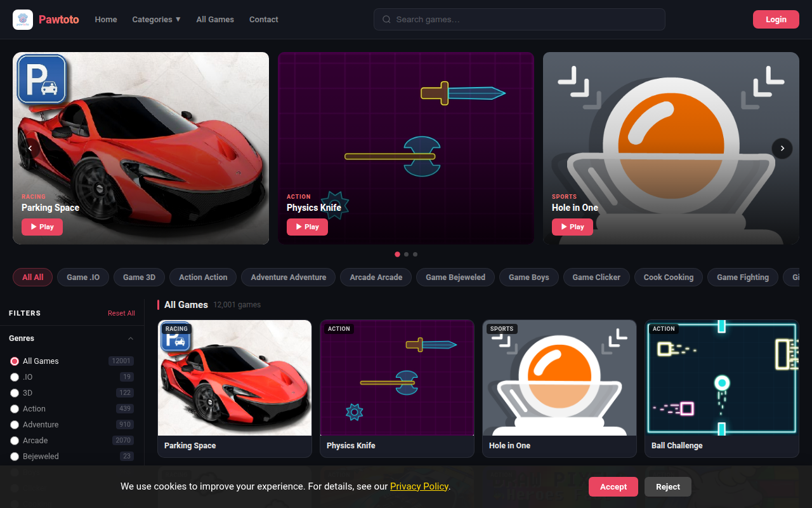Select the All All category pill
Viewport: 812px width, 508px height.
pyautogui.click(x=33, y=277)
